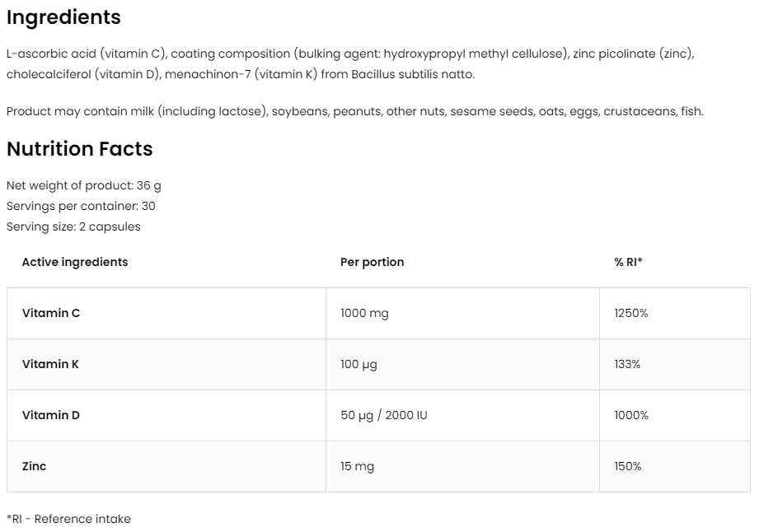Click the Serving size: 2 capsules text

tap(73, 226)
